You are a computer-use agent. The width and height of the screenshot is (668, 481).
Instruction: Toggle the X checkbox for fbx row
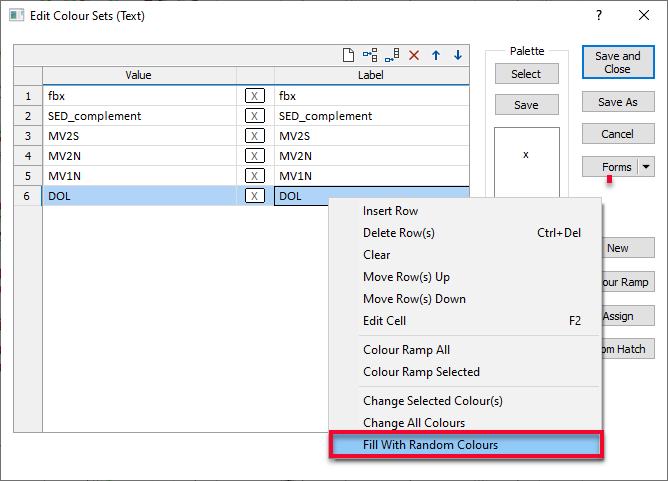click(255, 96)
